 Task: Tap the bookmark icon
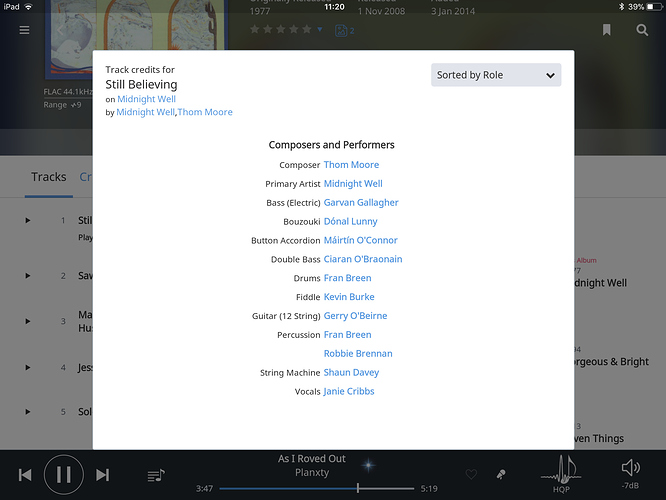[607, 30]
